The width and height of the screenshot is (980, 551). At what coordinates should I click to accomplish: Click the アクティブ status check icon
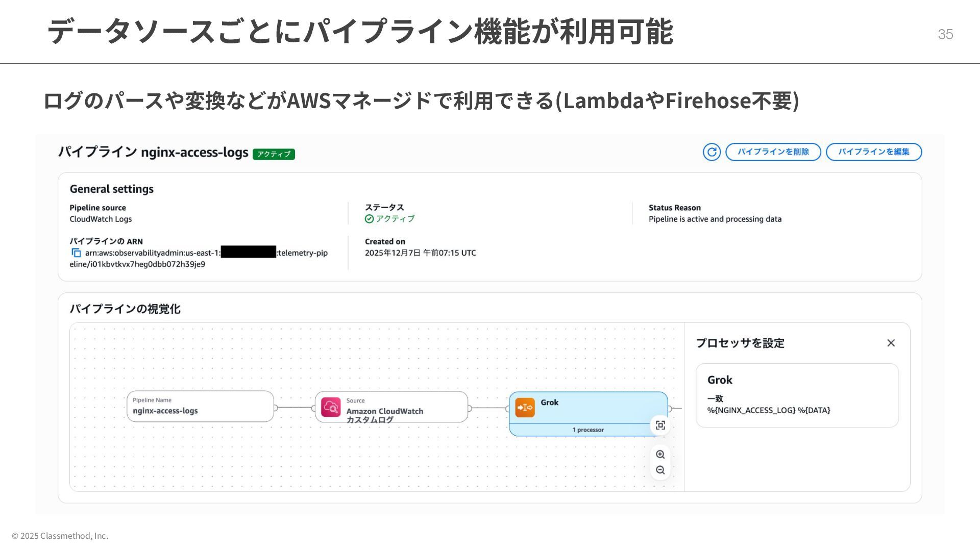tap(369, 219)
